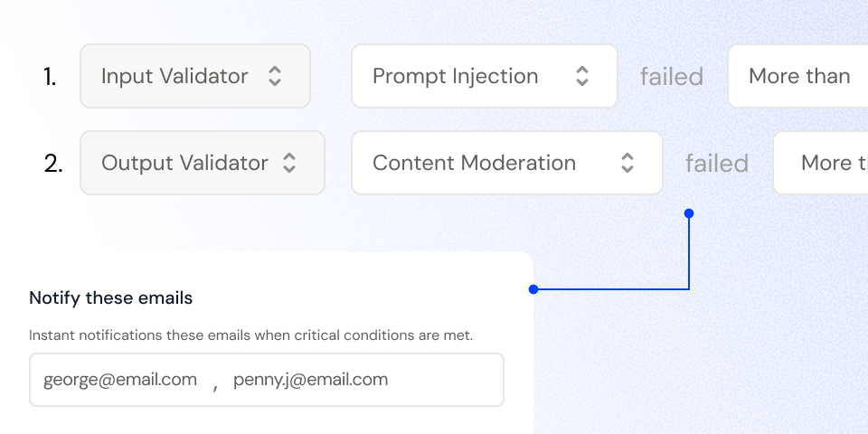Image resolution: width=868 pixels, height=434 pixels.
Task: Select the penny.j@email.com address
Action: tap(310, 380)
